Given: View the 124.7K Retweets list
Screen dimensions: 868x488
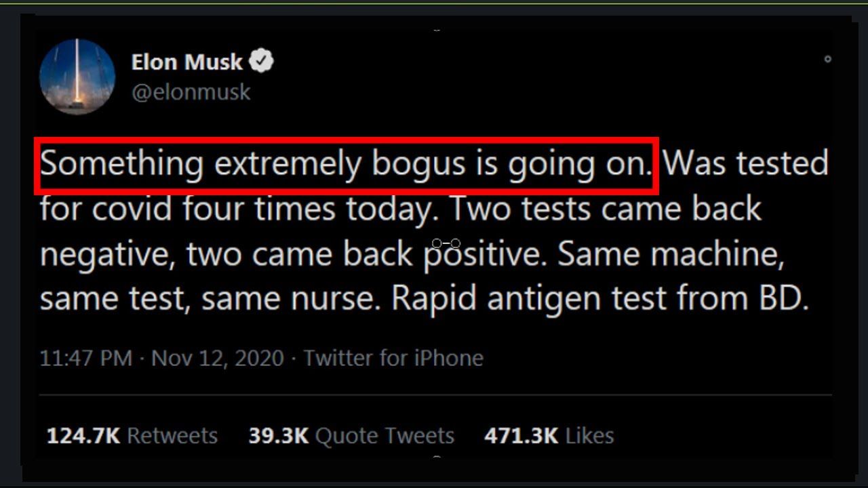Looking at the screenshot, I should [132, 435].
